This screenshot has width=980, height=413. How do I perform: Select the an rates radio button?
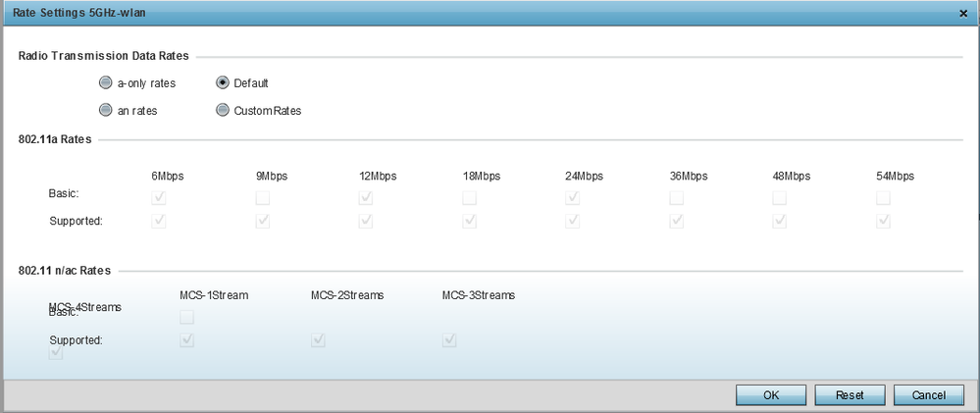point(106,111)
